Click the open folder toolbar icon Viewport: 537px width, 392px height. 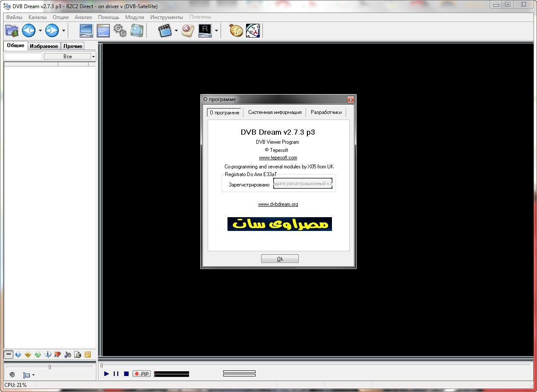[x=12, y=31]
